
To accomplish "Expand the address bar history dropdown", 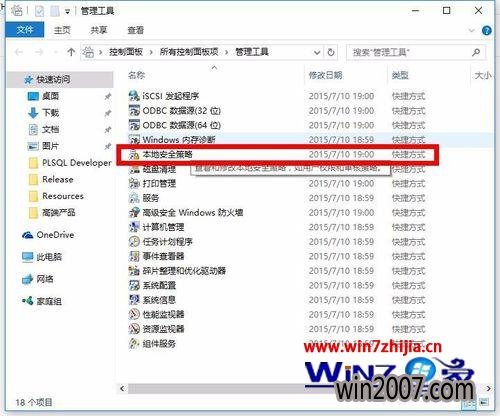I will tap(317, 52).
